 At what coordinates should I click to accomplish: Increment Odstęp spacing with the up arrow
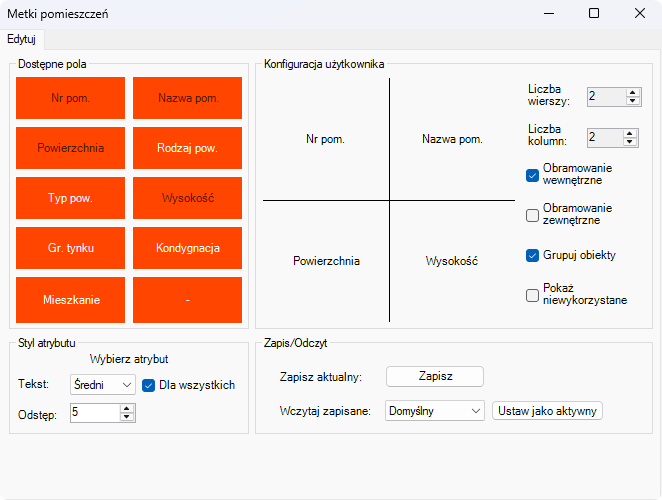point(127,408)
